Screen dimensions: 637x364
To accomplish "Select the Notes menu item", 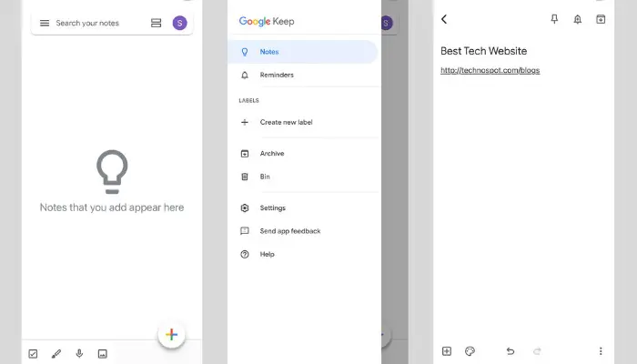I will point(302,52).
